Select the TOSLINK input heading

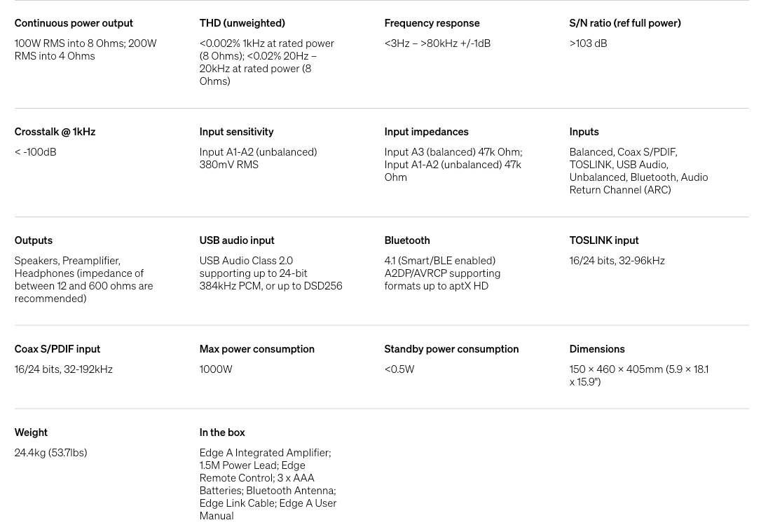[604, 240]
